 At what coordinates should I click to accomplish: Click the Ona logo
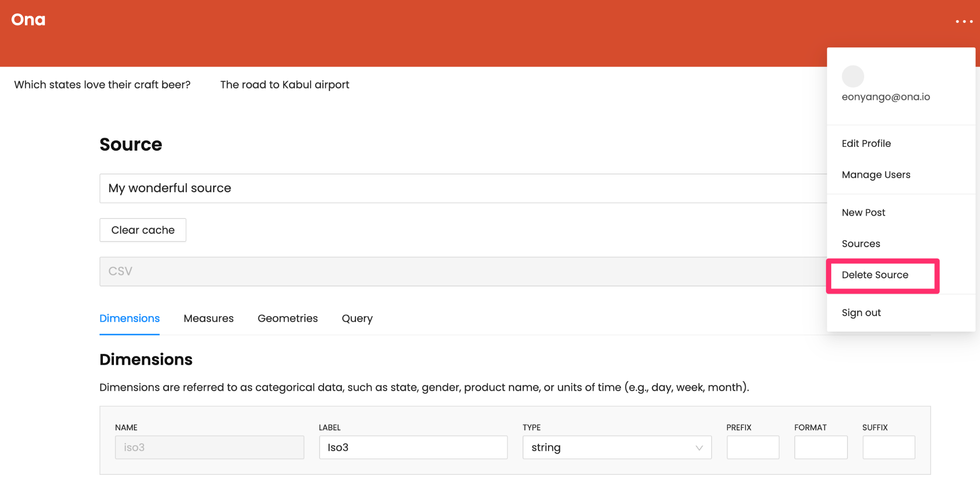28,20
